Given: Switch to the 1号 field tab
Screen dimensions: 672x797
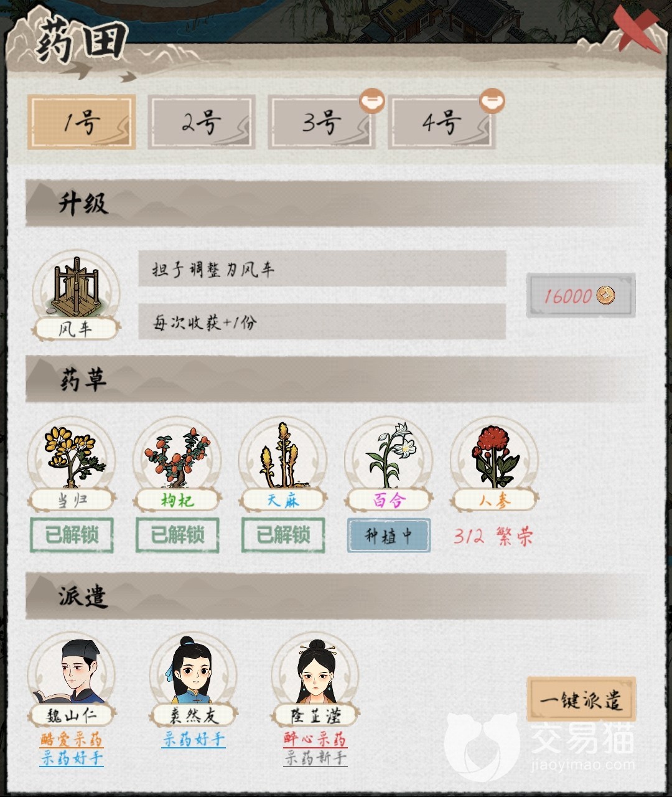Looking at the screenshot, I should [x=82, y=122].
